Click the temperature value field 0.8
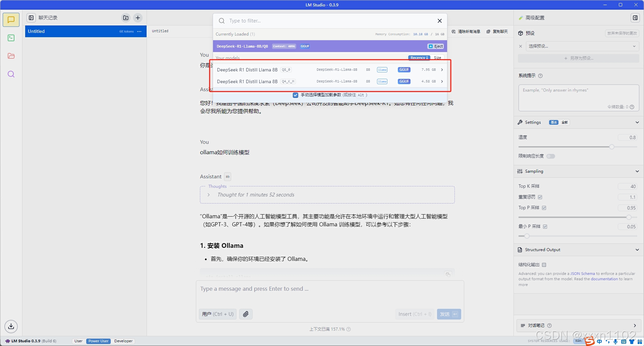Image resolution: width=644 pixels, height=346 pixels. point(628,137)
